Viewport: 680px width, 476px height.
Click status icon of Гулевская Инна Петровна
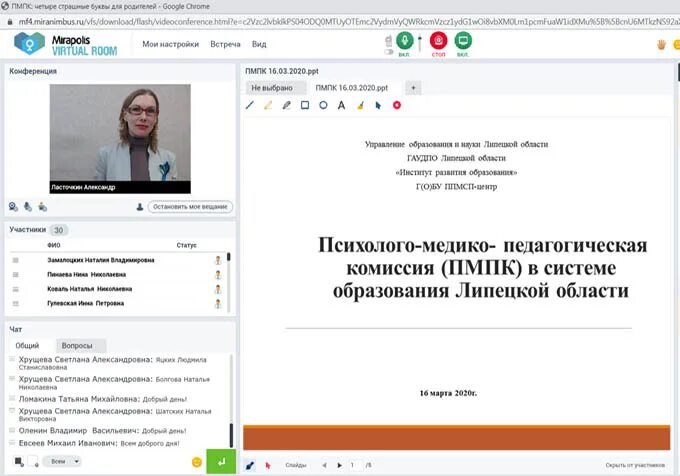click(218, 303)
